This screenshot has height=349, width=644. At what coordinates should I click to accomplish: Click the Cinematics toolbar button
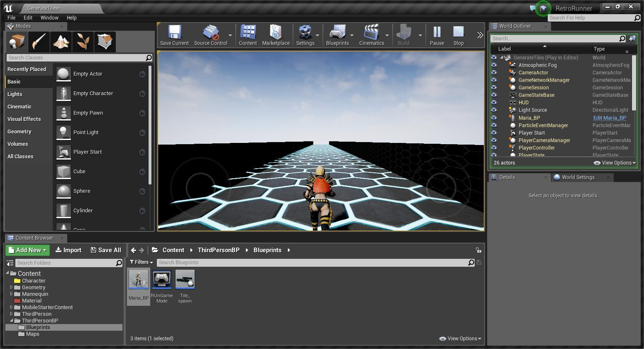[x=371, y=35]
